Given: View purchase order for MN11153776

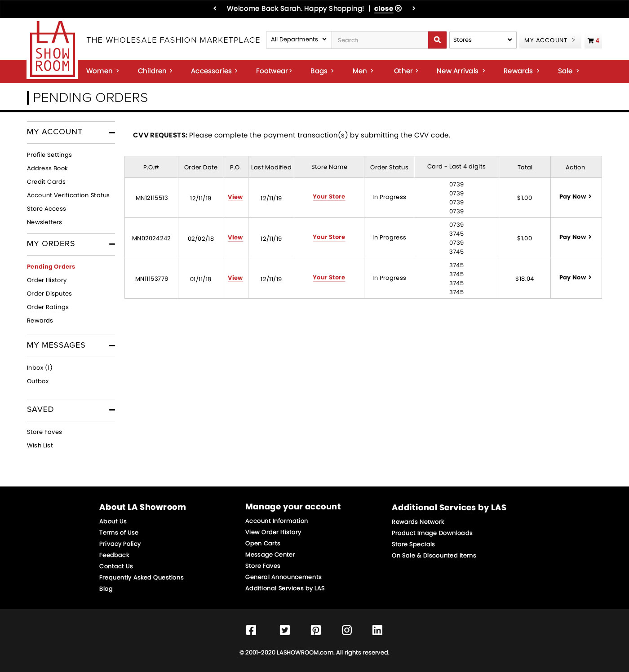Looking at the screenshot, I should 235,278.
